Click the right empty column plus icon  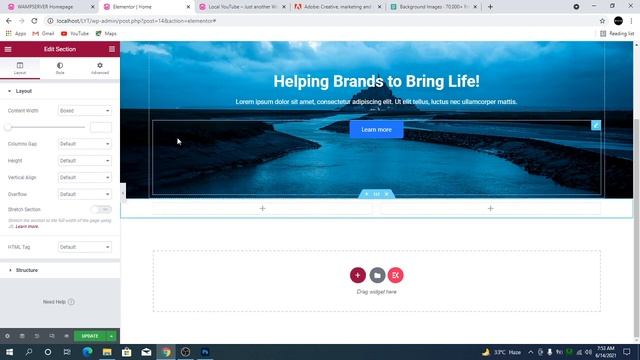pos(490,209)
